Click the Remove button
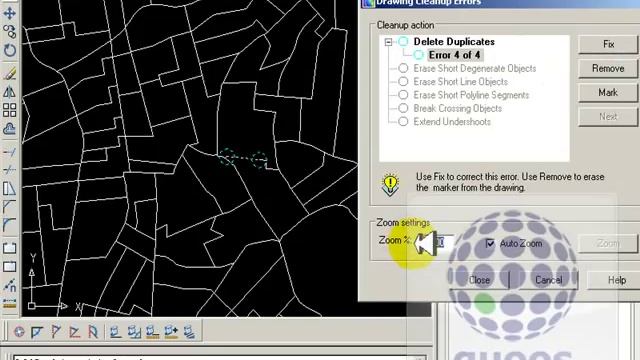 point(608,69)
